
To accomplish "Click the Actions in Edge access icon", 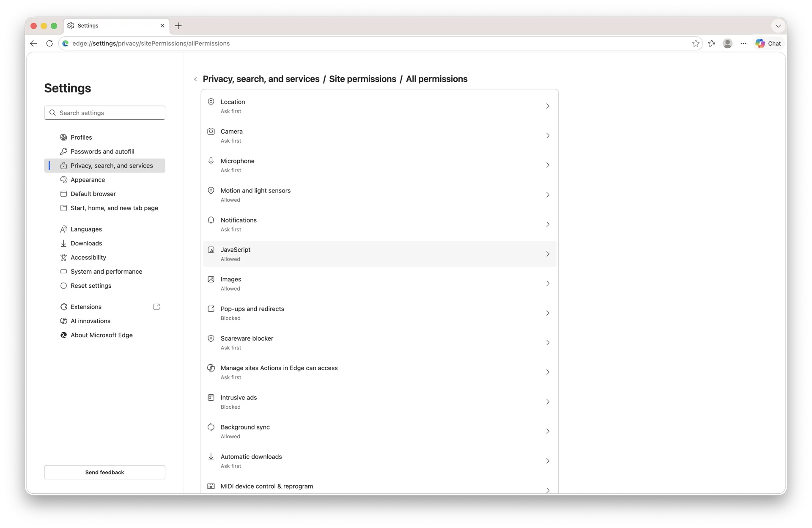I will tap(211, 368).
